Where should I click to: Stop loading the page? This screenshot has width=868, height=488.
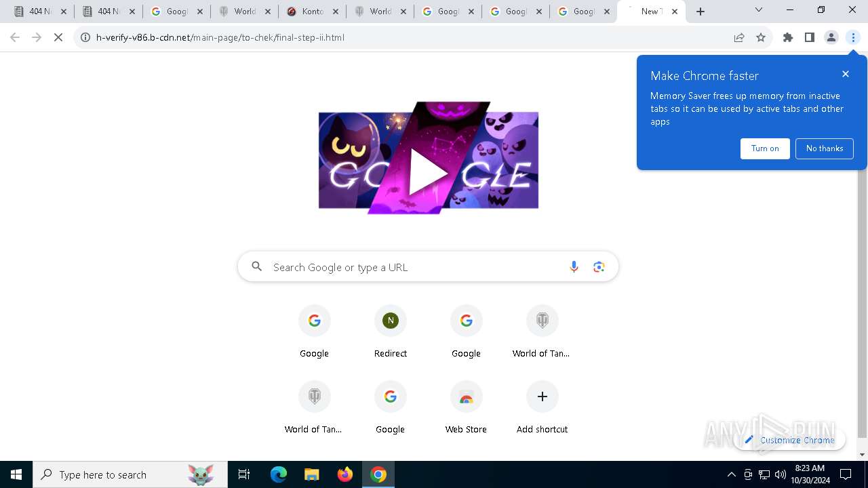click(58, 38)
